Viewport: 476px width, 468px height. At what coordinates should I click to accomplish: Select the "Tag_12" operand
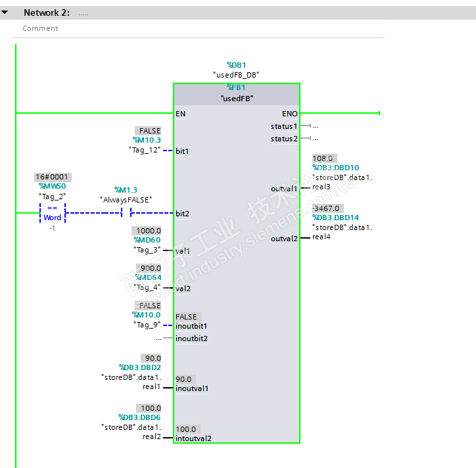pos(145,150)
